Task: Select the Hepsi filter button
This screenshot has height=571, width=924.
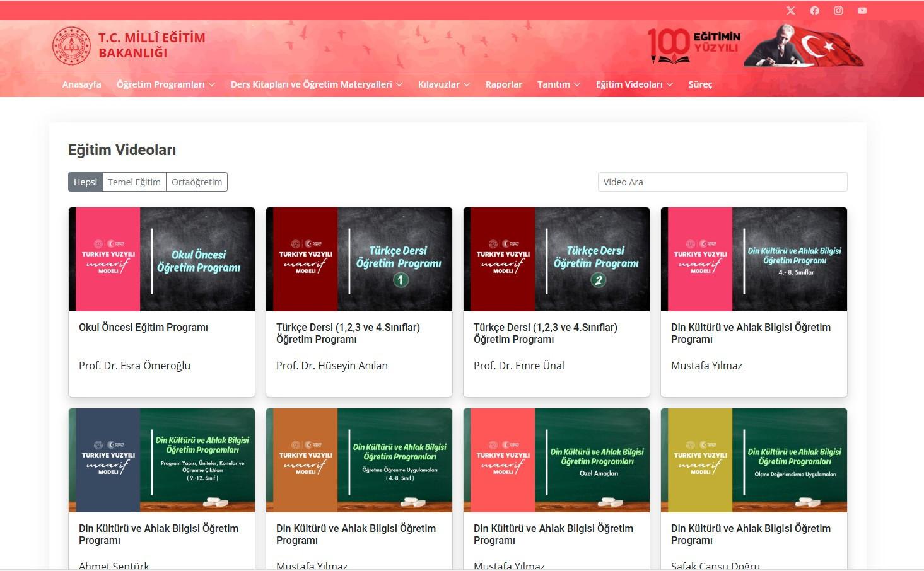Action: tap(85, 182)
